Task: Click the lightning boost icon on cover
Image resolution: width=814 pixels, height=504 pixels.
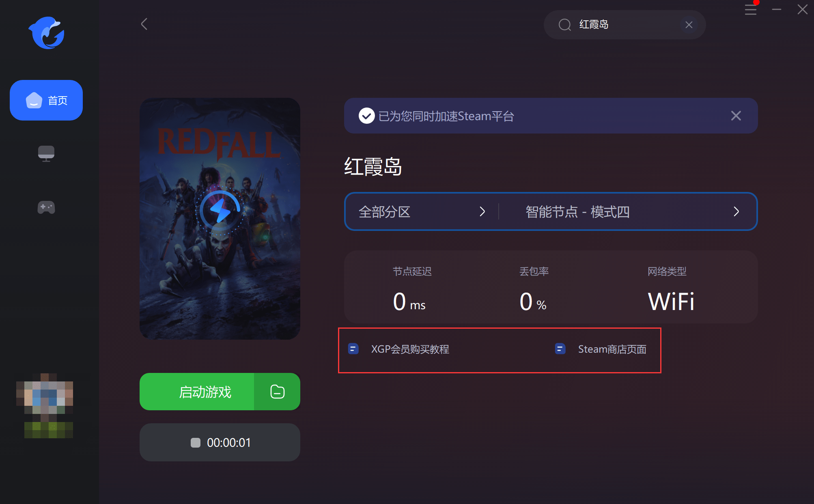Action: pyautogui.click(x=220, y=210)
